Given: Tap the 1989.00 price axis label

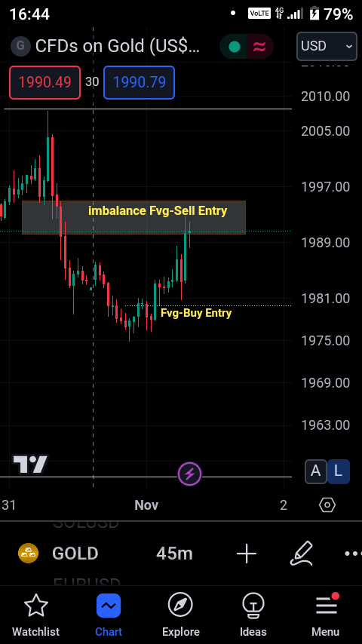Looking at the screenshot, I should (326, 242).
